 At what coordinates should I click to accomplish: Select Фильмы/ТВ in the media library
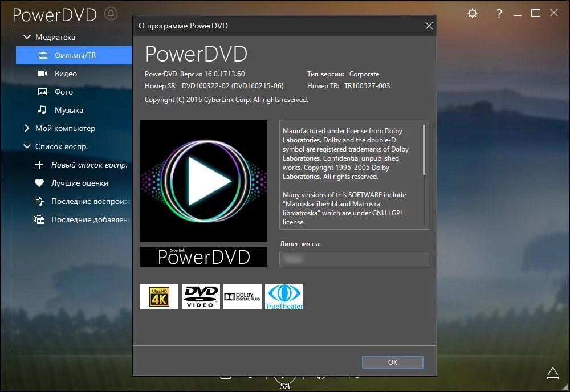click(74, 55)
